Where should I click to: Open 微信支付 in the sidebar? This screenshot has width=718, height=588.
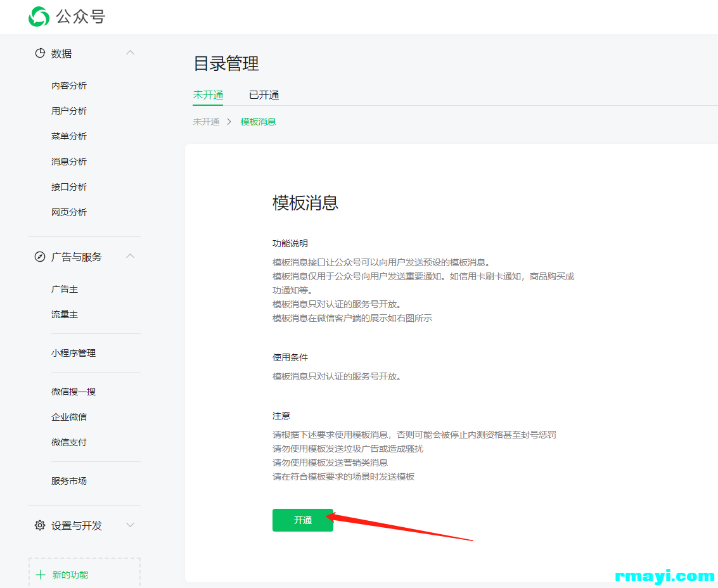coord(69,442)
